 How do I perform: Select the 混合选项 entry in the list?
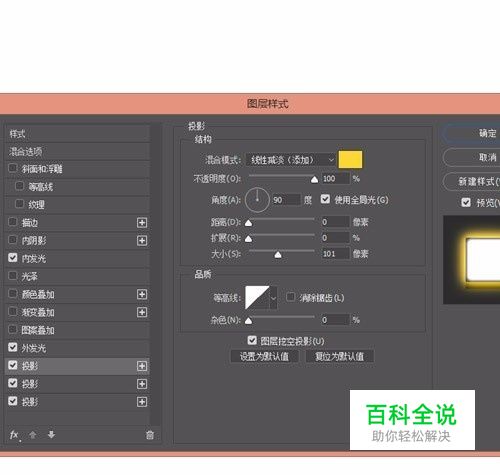point(77,152)
